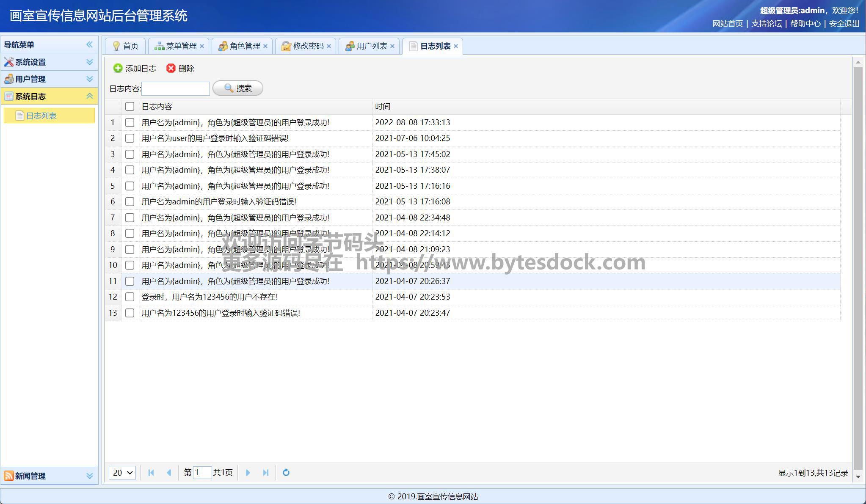This screenshot has width=866, height=504.
Task: Collapse the 导航菜单 sidebar panel
Action: (89, 44)
